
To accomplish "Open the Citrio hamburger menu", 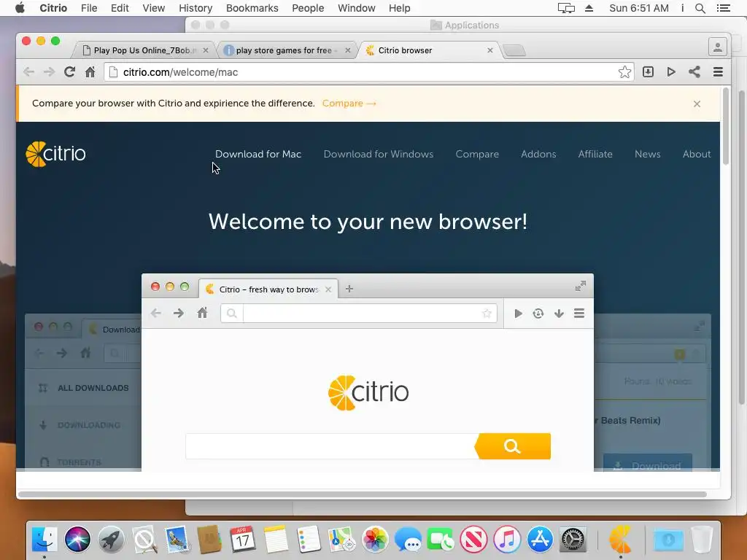I will point(718,72).
